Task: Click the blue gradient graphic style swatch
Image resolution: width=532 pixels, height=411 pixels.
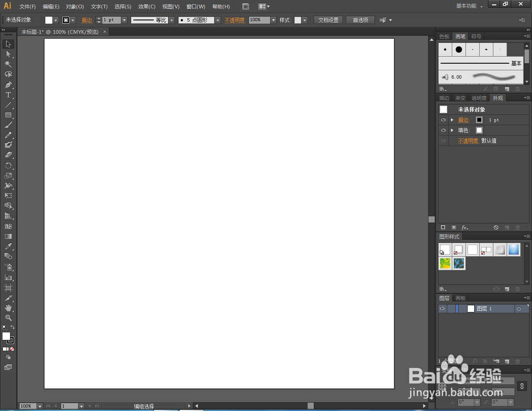Action: coord(514,249)
